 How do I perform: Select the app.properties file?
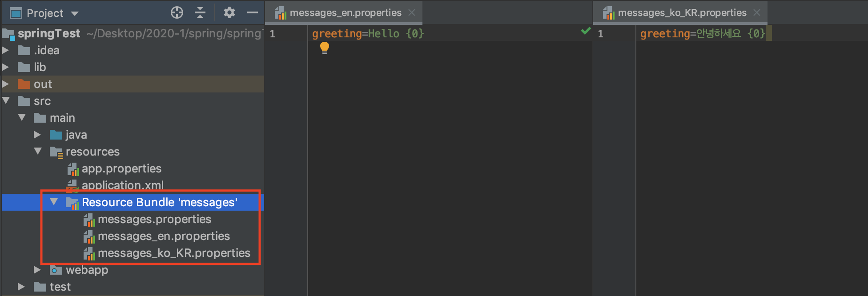click(x=121, y=169)
